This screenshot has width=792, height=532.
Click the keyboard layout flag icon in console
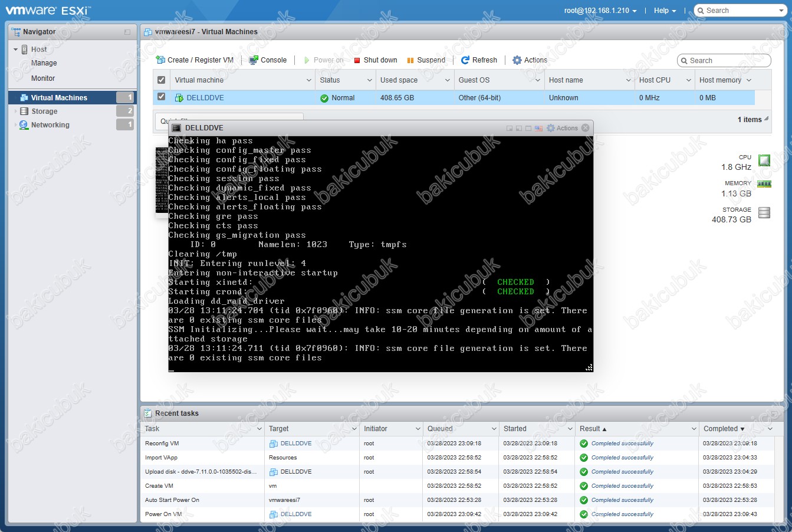(538, 128)
